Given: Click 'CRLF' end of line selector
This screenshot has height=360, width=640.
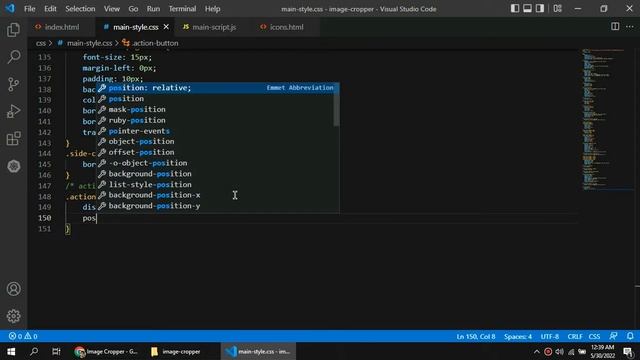Looking at the screenshot, I should point(575,336).
